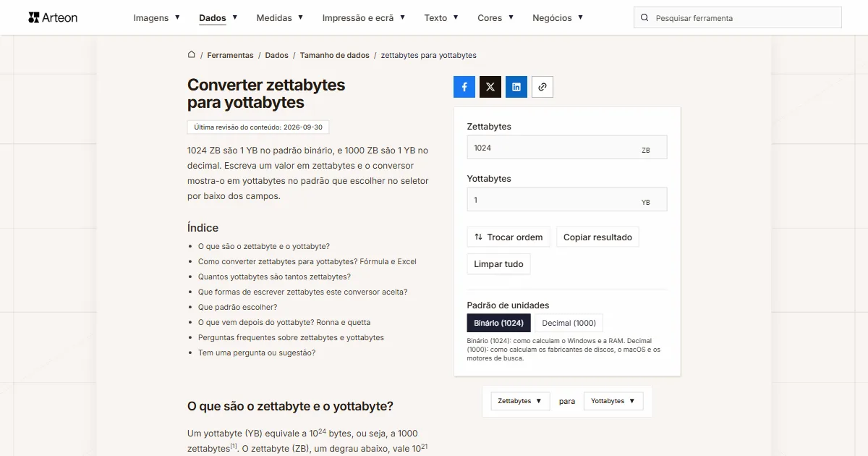Click the Limpar tudo button
868x456 pixels.
pos(498,264)
